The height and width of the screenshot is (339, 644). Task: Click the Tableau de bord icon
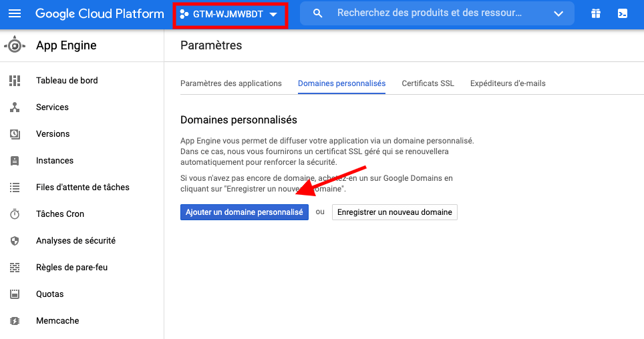pos(15,81)
